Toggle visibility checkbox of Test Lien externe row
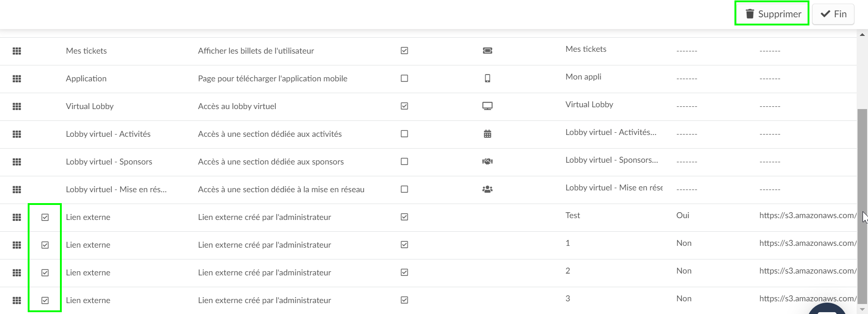The width and height of the screenshot is (868, 314). 404,217
